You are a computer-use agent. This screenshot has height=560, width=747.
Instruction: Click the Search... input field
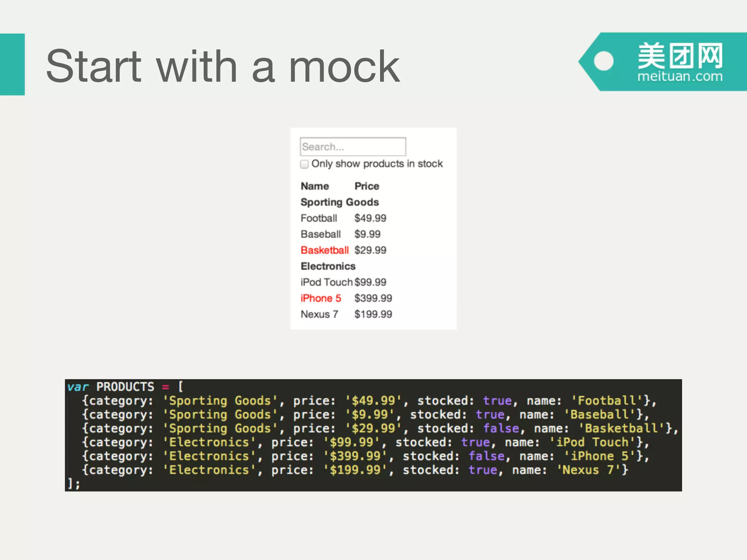tap(353, 147)
